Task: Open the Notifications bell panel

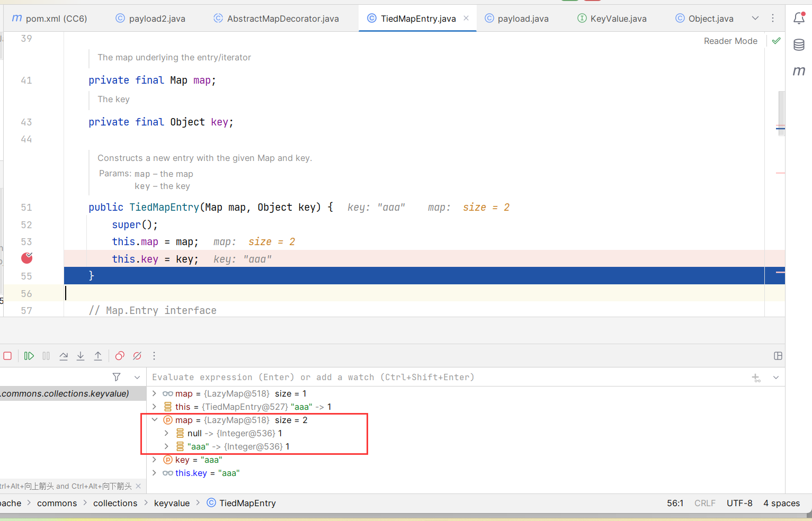Action: point(799,19)
